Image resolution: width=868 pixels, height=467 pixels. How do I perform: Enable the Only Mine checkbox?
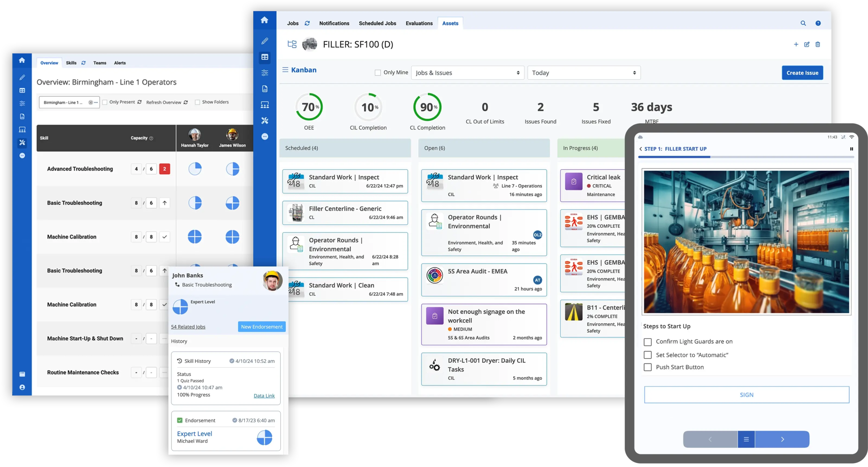point(377,73)
